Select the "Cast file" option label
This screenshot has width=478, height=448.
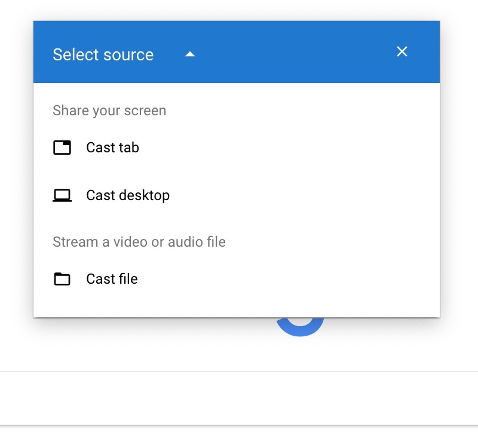112,279
